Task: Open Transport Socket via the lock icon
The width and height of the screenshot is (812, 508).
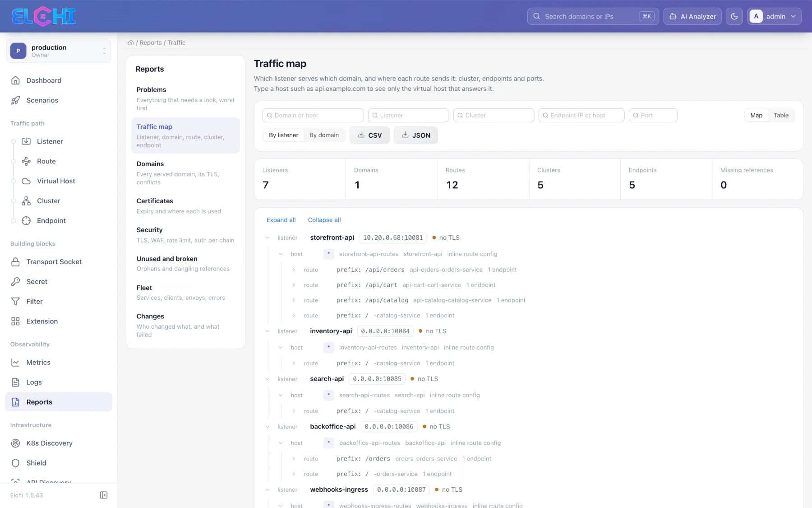Action: pyautogui.click(x=15, y=262)
